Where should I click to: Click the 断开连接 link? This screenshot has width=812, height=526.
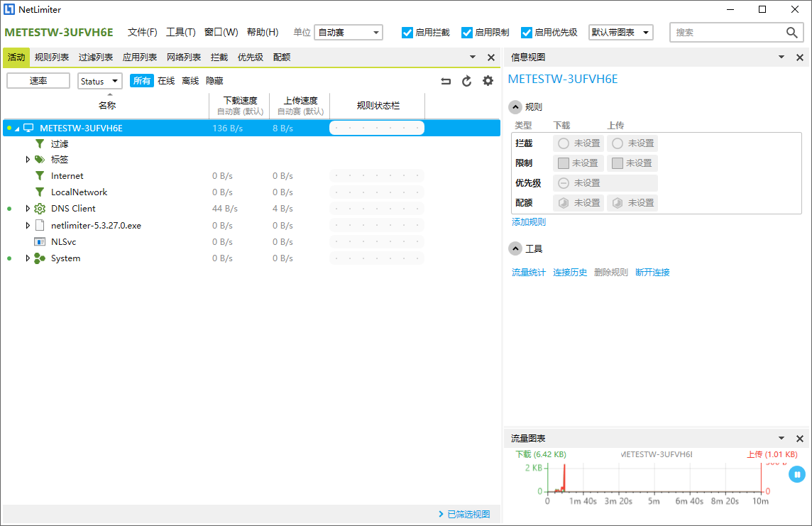click(652, 273)
